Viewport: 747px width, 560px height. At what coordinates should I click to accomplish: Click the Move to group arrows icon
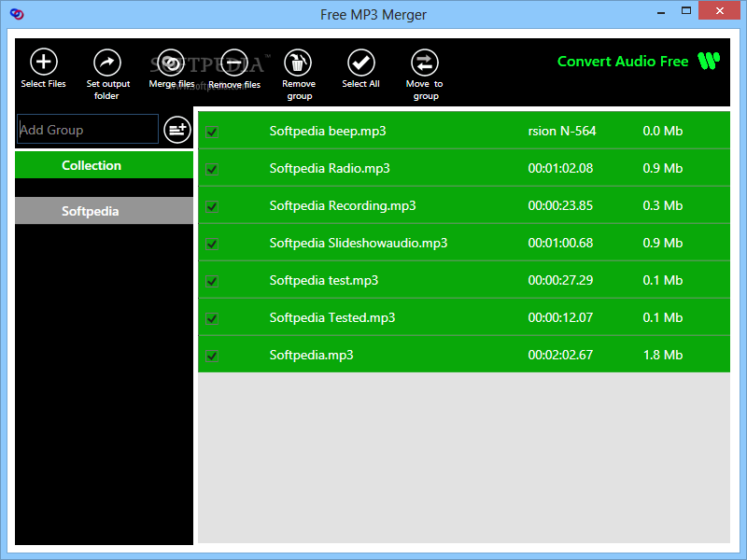point(425,63)
